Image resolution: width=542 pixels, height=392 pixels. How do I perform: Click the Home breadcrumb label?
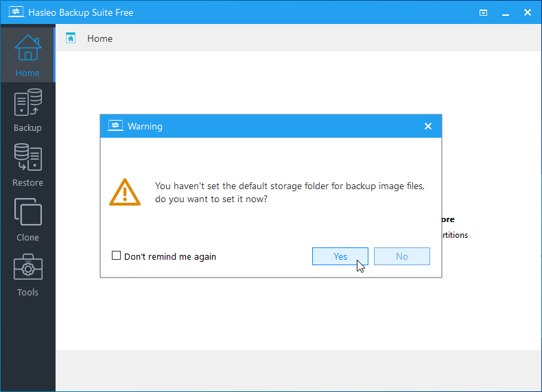(x=99, y=38)
